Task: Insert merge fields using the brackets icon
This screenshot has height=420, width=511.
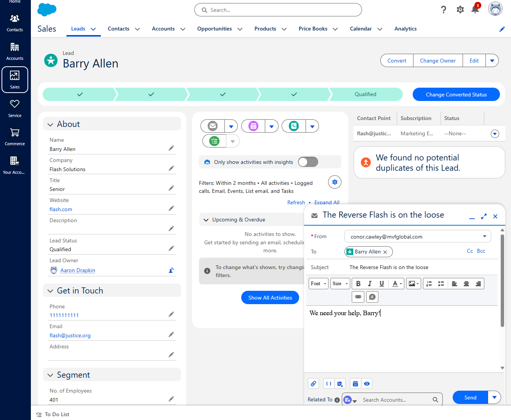Action: pyautogui.click(x=328, y=383)
